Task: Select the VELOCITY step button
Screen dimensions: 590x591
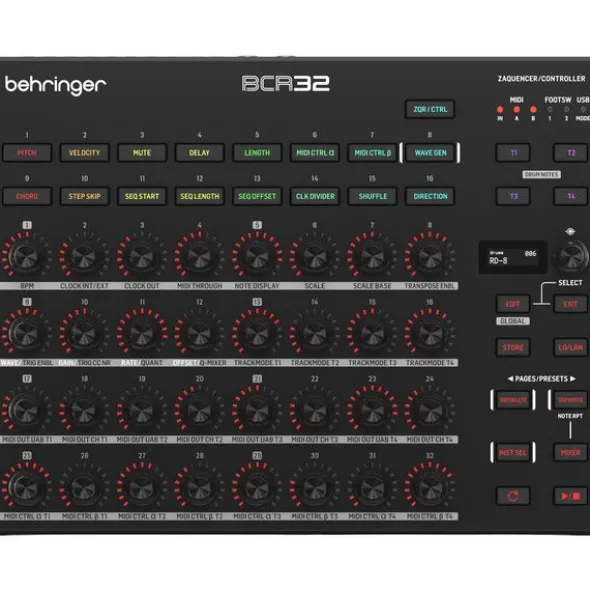Action: coord(84,153)
